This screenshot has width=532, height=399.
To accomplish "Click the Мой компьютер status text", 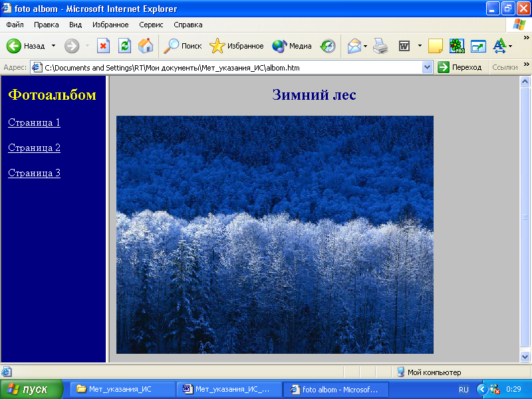I will pyautogui.click(x=434, y=372).
